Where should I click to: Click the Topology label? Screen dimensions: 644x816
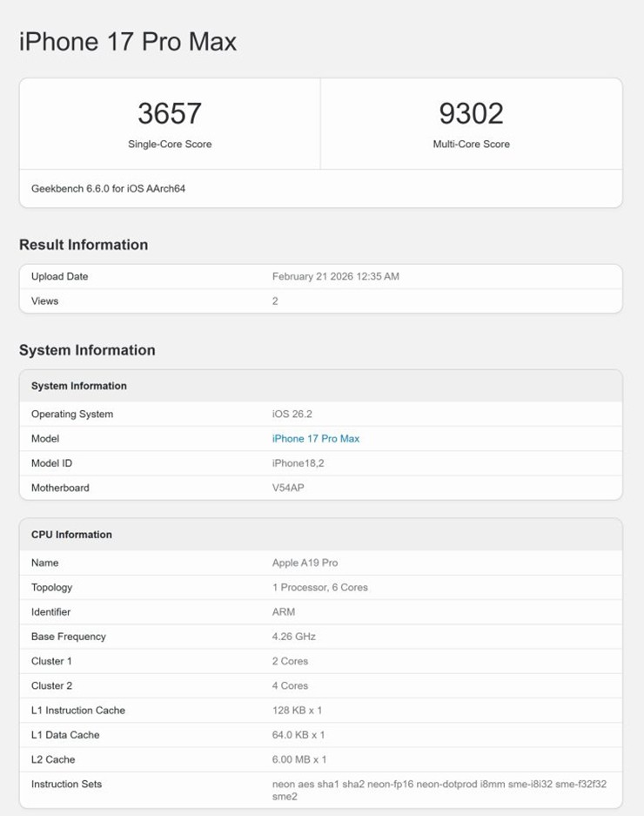click(51, 588)
